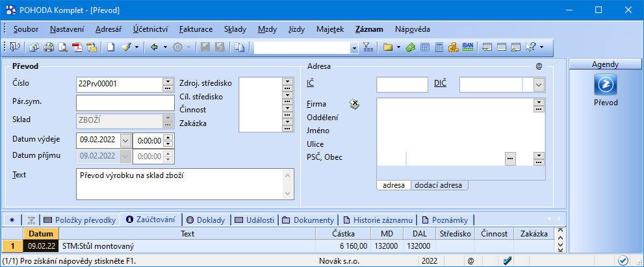The width and height of the screenshot is (644, 267).
Task: Select the cell STM:Stůl montovaný
Action: click(x=188, y=246)
